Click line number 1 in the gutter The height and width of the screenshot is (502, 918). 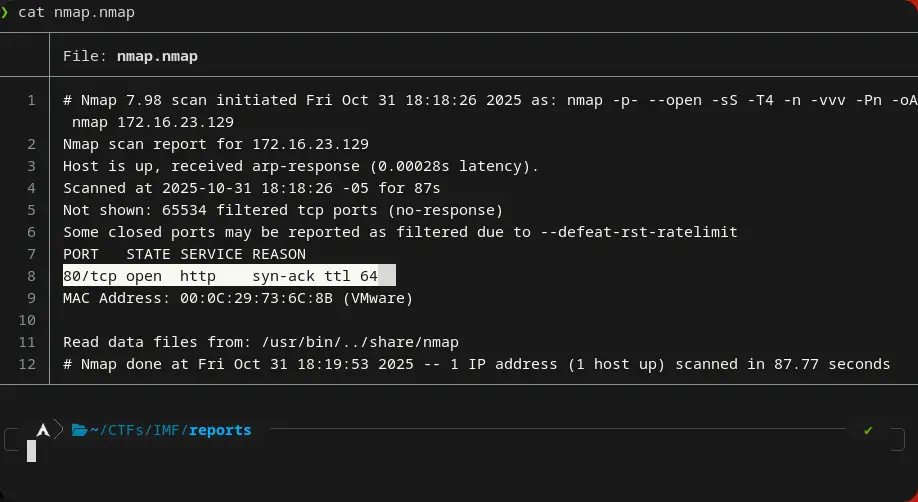(x=31, y=100)
